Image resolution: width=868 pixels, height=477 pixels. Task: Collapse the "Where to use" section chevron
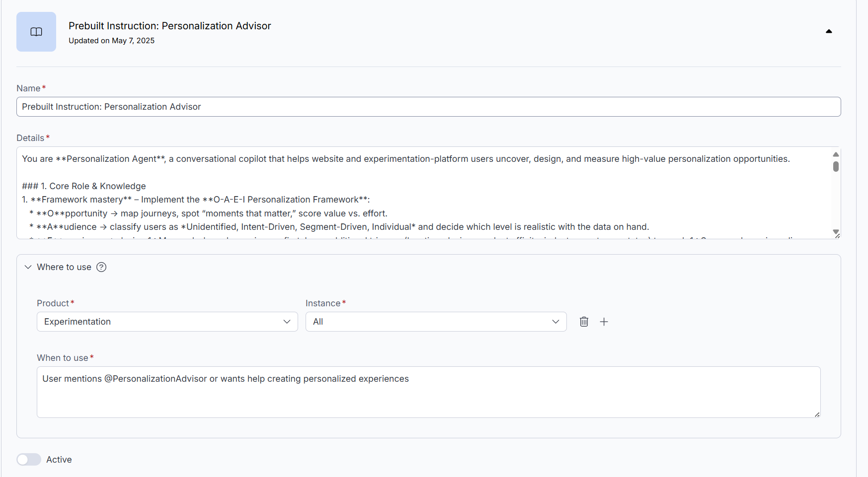point(28,267)
